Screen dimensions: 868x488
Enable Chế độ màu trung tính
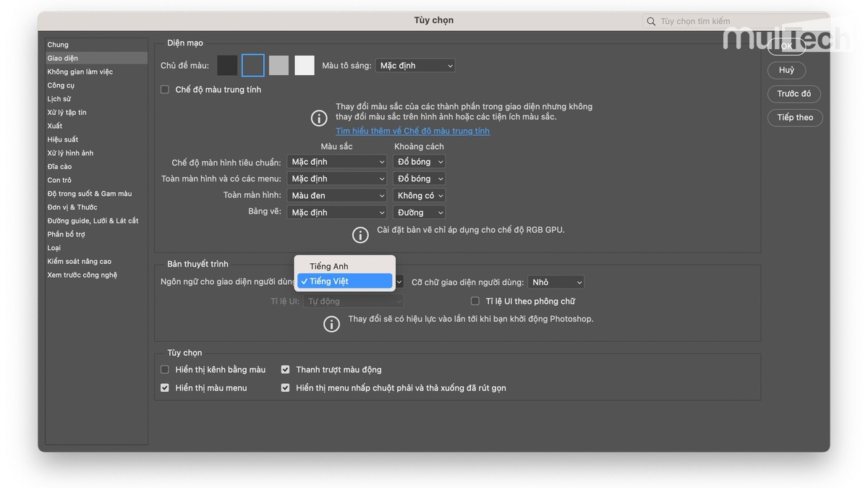click(165, 89)
